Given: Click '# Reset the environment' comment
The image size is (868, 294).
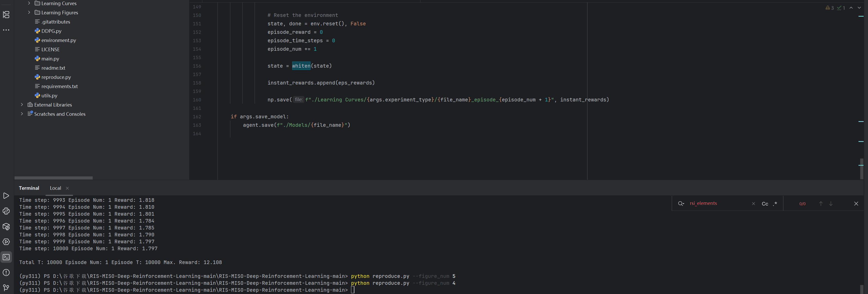Looking at the screenshot, I should 303,15.
